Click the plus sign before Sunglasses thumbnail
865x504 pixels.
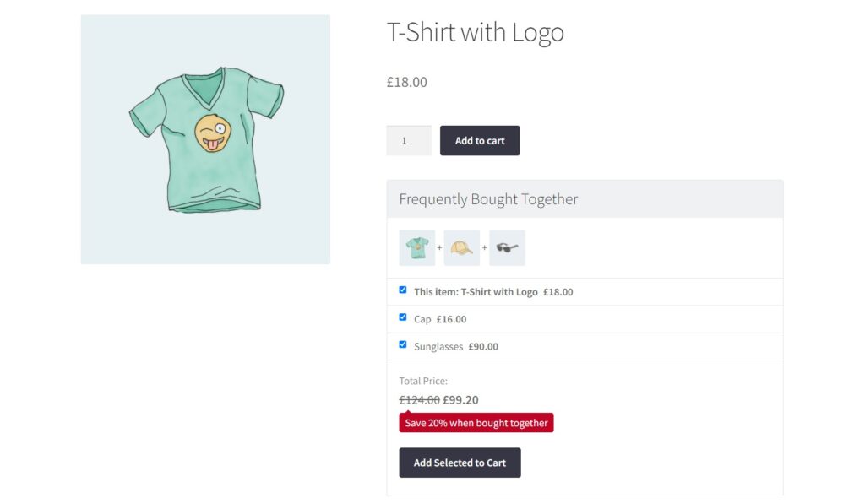[x=483, y=247]
